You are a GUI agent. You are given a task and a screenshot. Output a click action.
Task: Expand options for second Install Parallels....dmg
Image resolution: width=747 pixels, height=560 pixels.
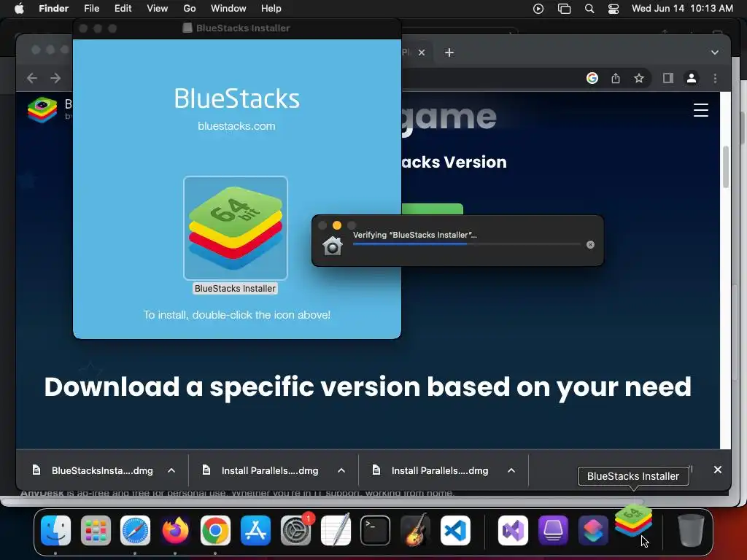tap(511, 470)
